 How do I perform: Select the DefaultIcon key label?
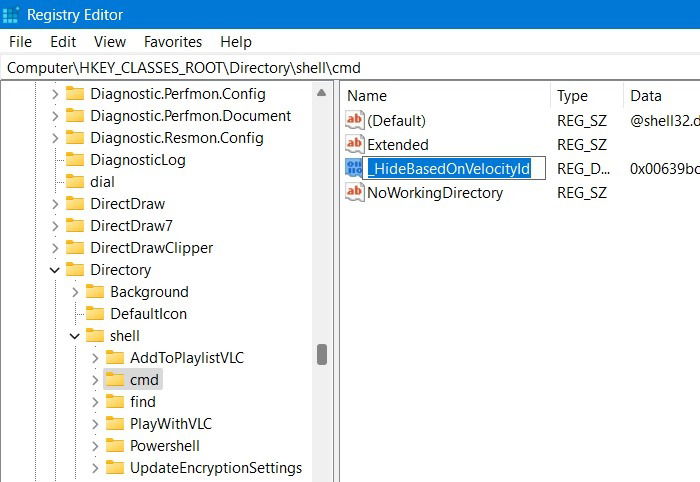tap(149, 314)
